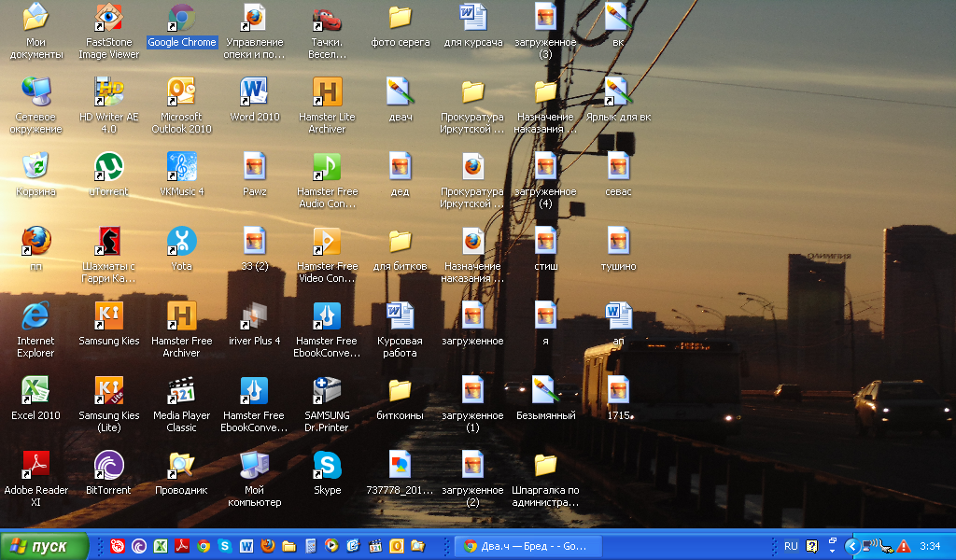This screenshot has width=956, height=560.
Task: Launch Media Player Classic shortcut
Action: tap(181, 391)
